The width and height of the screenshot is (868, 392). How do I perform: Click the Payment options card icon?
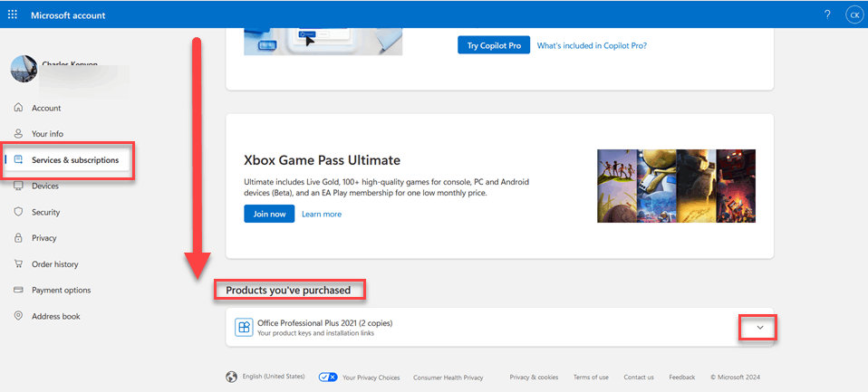18,290
